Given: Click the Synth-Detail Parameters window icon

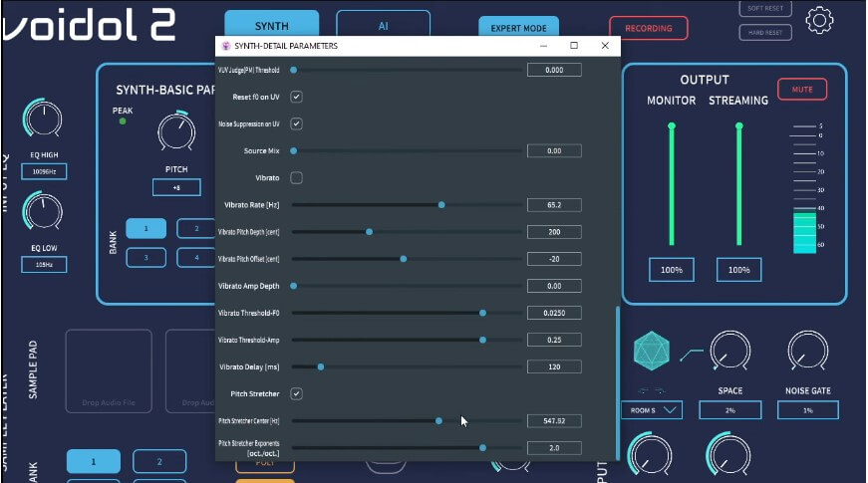Looking at the screenshot, I should [225, 46].
